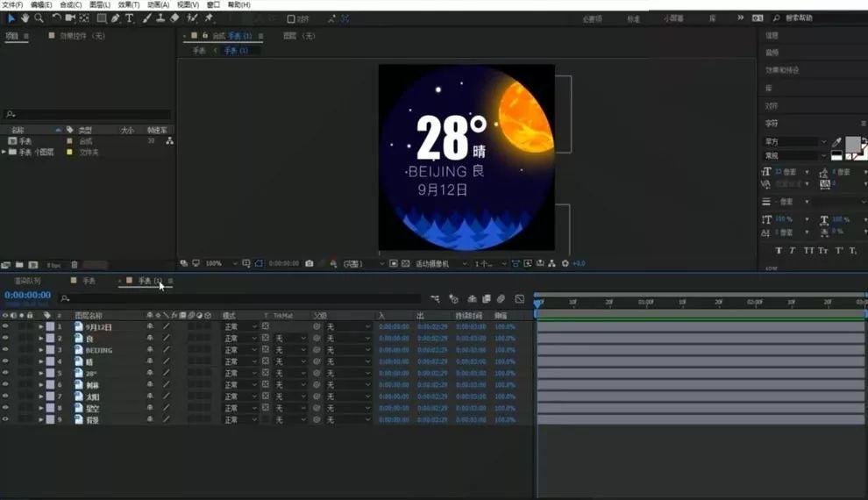The width and height of the screenshot is (868, 500).
Task: Hide the 良 layer eye
Action: (x=5, y=339)
